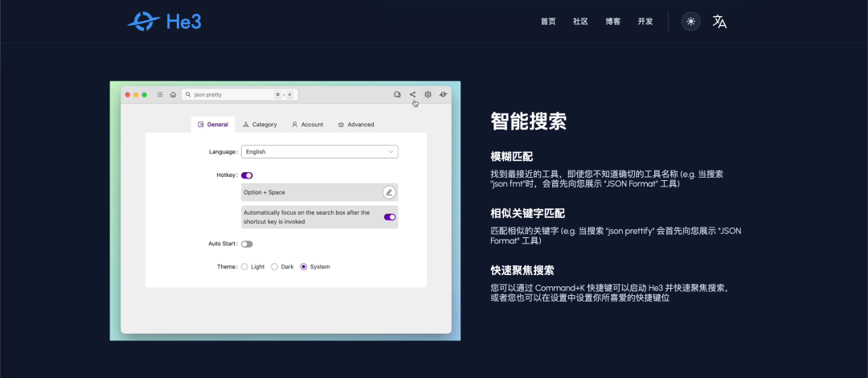This screenshot has width=868, height=378.
Task: Edit the Option + Space hotkey pencil icon
Action: (389, 192)
